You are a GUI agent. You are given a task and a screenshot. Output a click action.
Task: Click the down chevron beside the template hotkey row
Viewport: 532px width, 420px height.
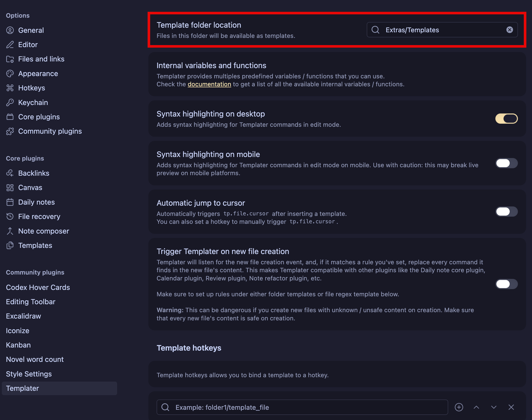click(x=494, y=407)
